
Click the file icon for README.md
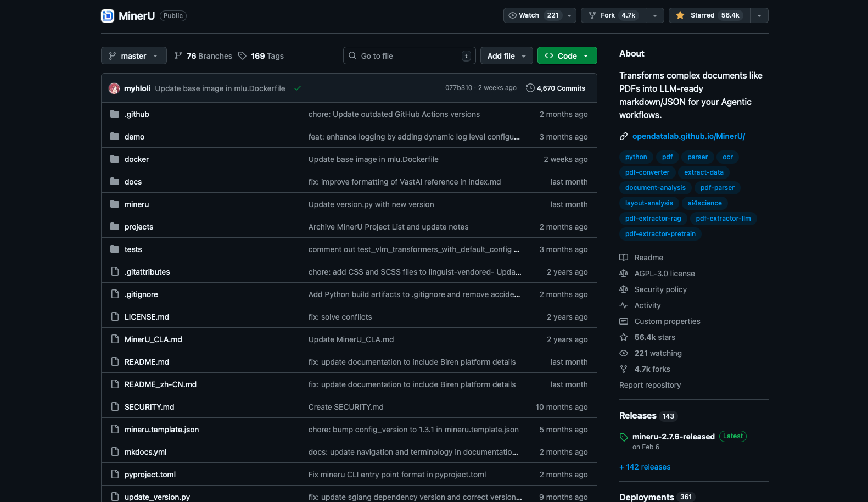tap(115, 362)
